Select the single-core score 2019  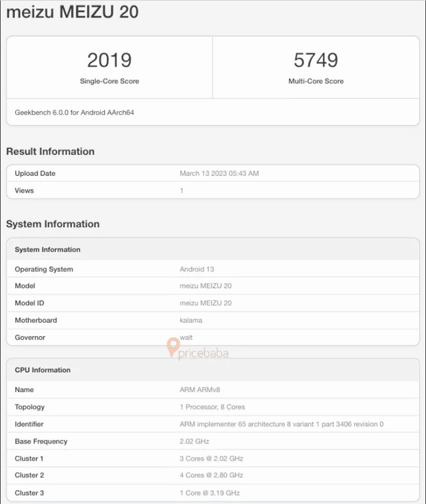point(109,60)
